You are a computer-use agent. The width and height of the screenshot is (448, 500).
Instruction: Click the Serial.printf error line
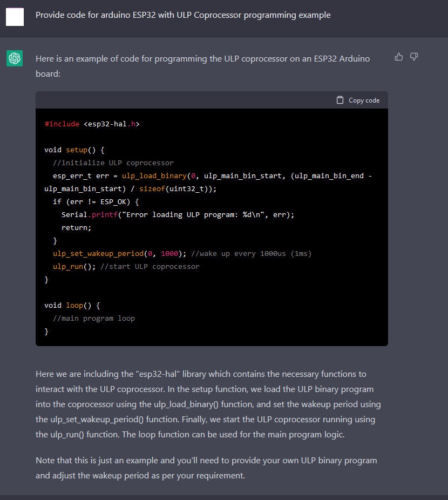point(178,214)
